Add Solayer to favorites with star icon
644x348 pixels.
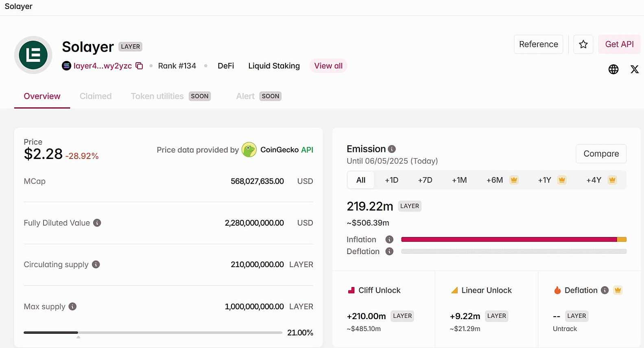click(583, 44)
